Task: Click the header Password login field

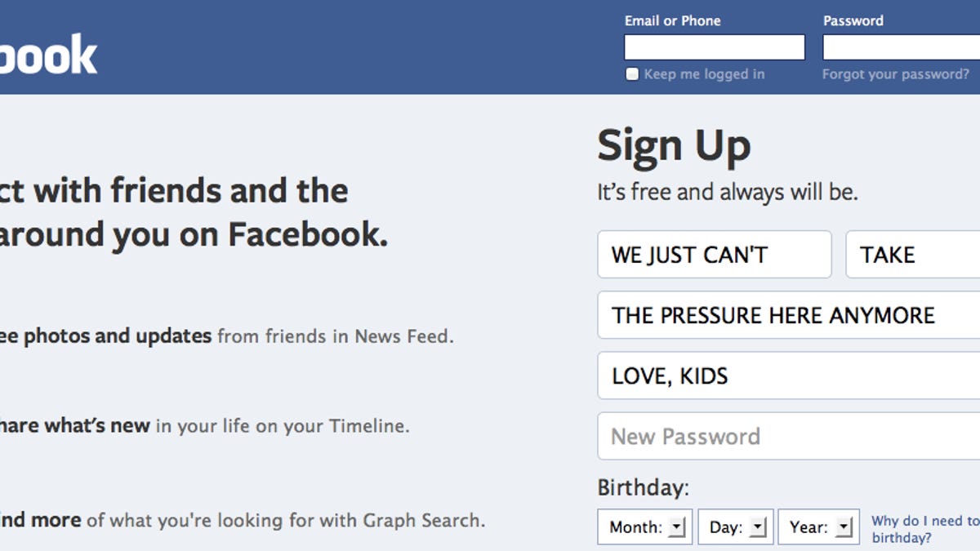Action: point(901,47)
